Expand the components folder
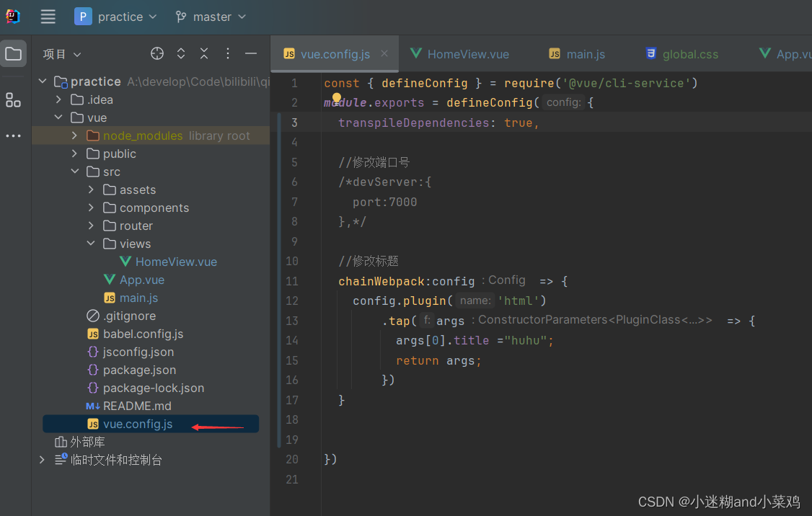 tap(91, 208)
